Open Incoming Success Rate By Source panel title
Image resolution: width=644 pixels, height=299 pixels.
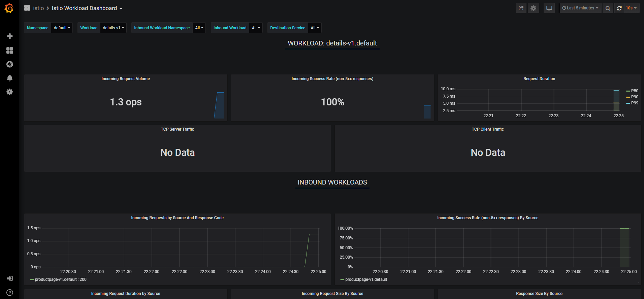(x=488, y=218)
